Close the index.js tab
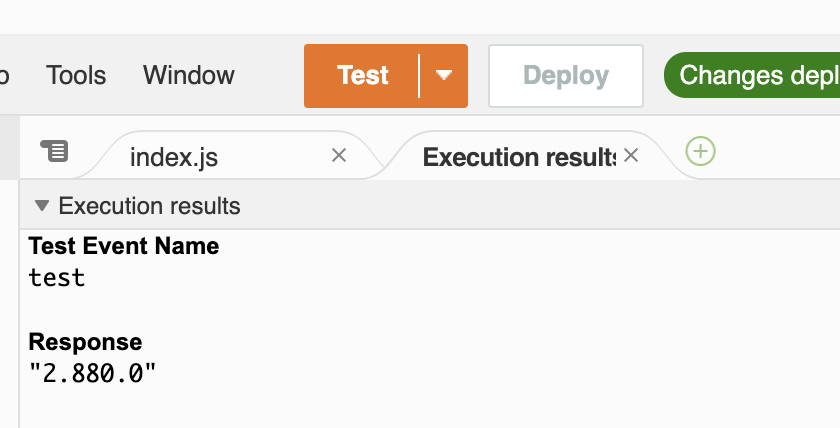Screen dimensions: 840x428 point(339,155)
